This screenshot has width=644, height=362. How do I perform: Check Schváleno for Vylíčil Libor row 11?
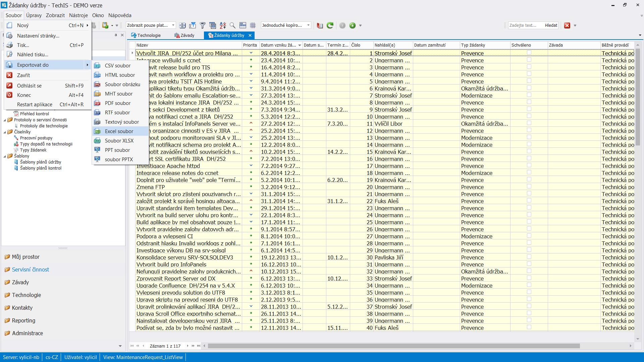(529, 123)
